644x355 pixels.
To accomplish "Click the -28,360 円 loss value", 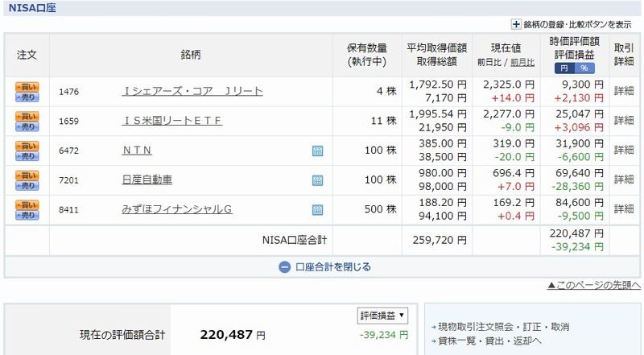I will point(577,187).
